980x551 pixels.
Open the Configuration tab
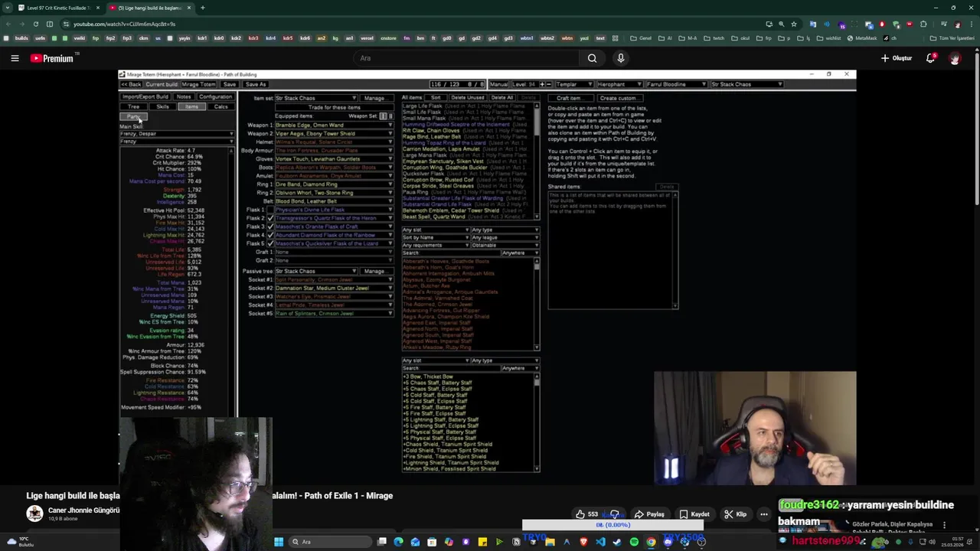click(215, 96)
